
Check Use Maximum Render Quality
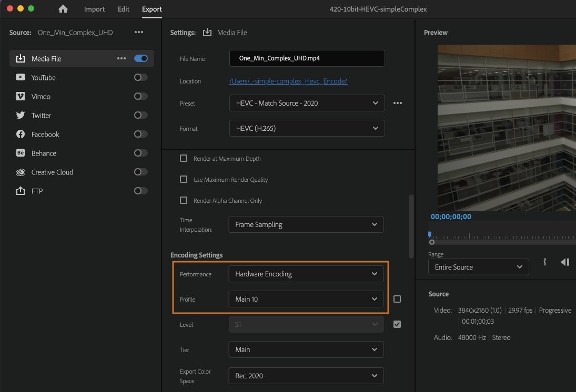(x=183, y=179)
